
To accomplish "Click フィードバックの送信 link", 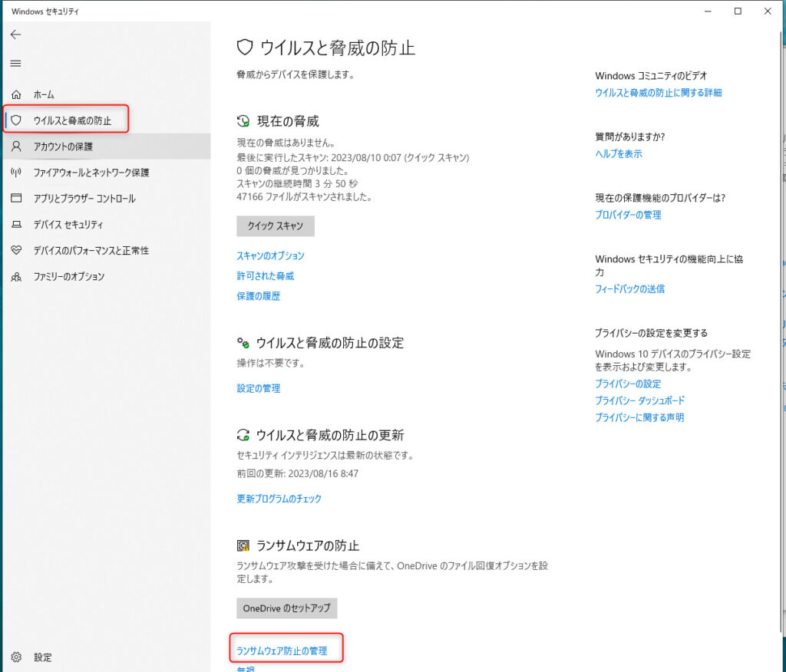I will 629,288.
